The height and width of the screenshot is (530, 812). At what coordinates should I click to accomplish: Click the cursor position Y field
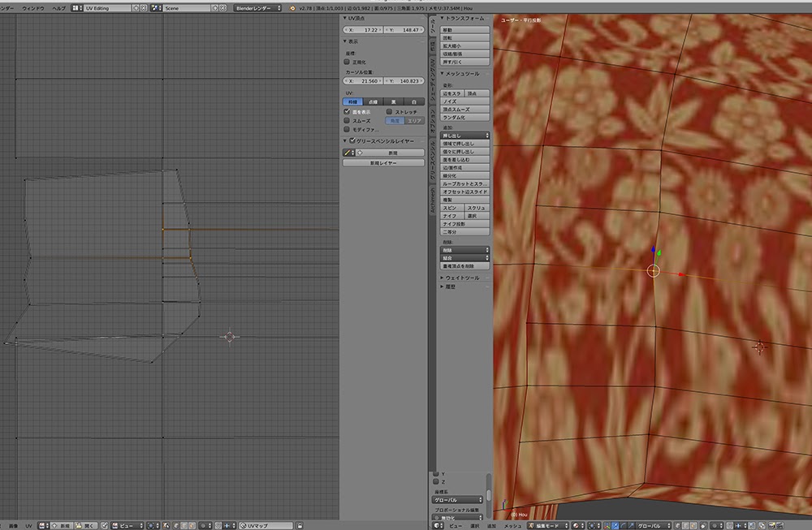(x=403, y=81)
